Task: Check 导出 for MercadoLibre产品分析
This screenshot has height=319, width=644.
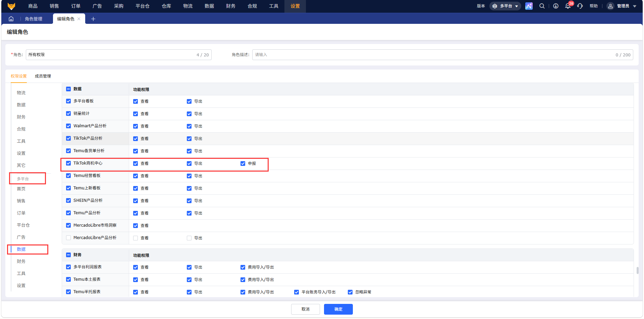Action: tap(189, 238)
